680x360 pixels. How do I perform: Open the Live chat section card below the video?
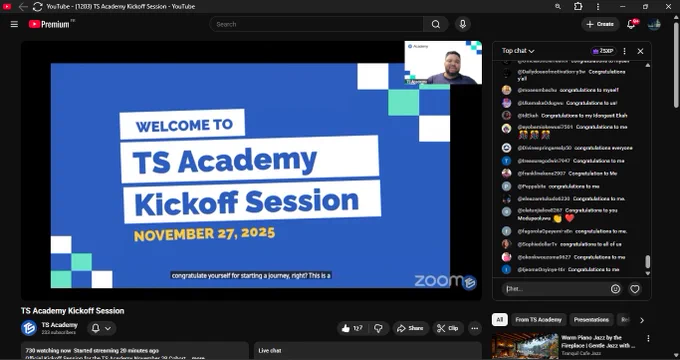pos(367,350)
